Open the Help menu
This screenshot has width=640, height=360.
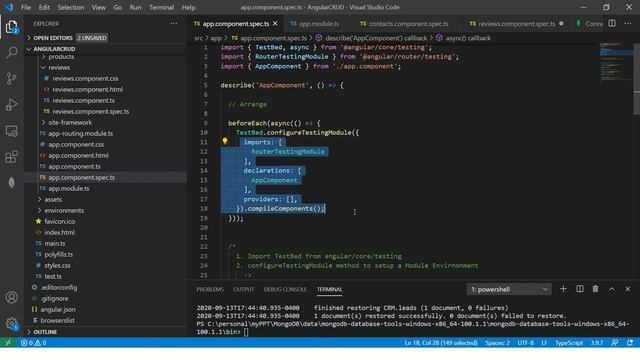(189, 7)
